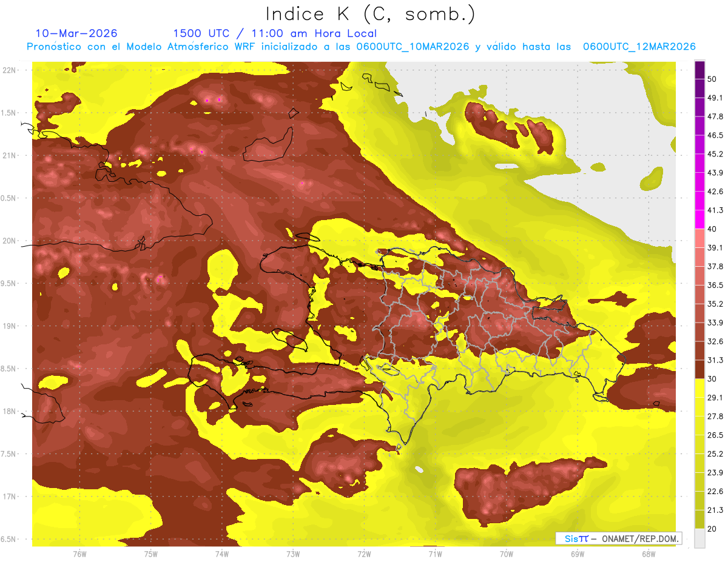
Task: Pick the bright yellow swatch between 29.1 and 30
Action: [699, 388]
